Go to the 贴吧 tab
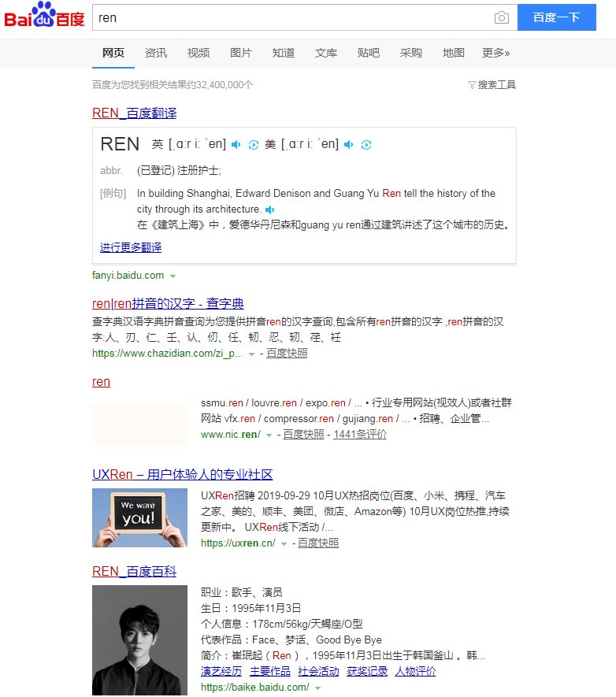Viewport: 616px width, 697px height. [369, 53]
